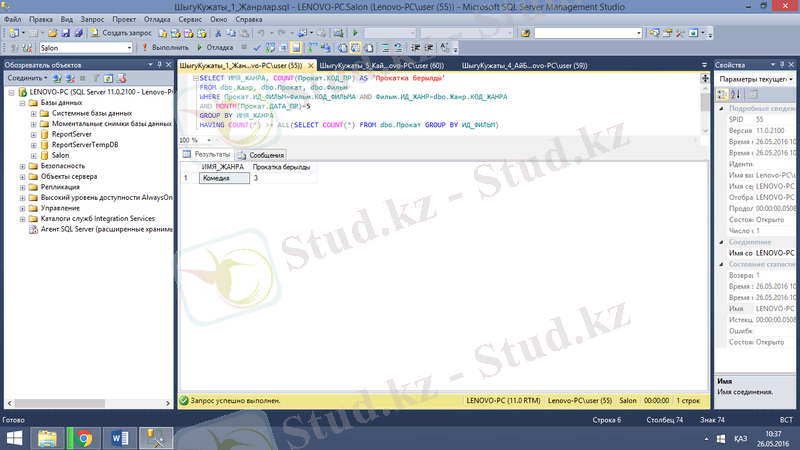Collapse the SELECT query code block
Screen dimensions: 800x450
tap(195, 78)
